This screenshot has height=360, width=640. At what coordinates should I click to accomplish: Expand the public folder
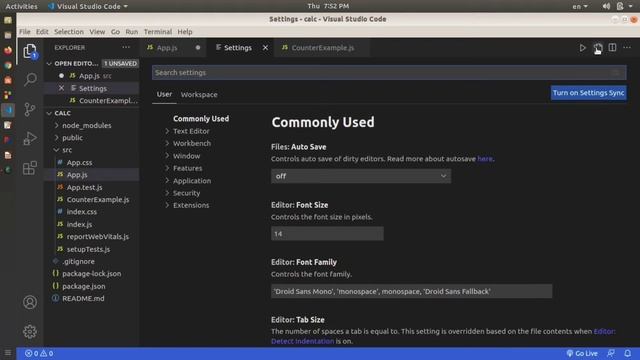click(x=72, y=138)
